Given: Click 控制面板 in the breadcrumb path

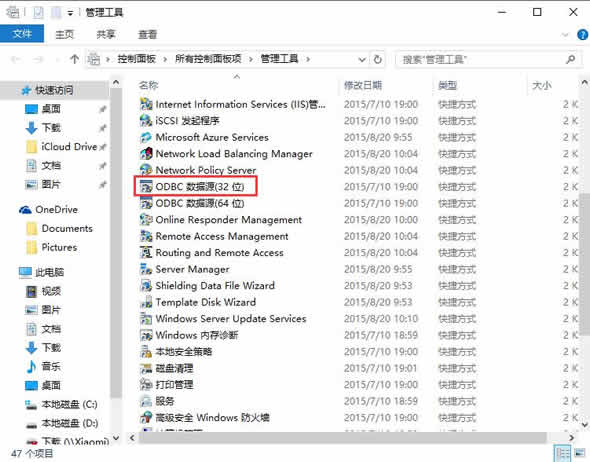Looking at the screenshot, I should pyautogui.click(x=137, y=59).
